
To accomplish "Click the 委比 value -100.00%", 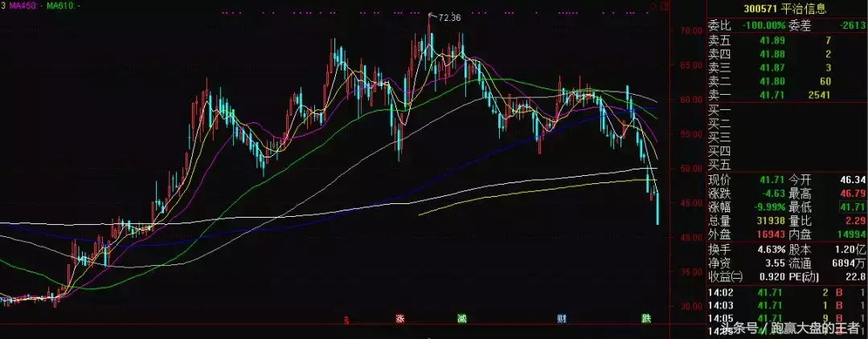I will tap(764, 26).
